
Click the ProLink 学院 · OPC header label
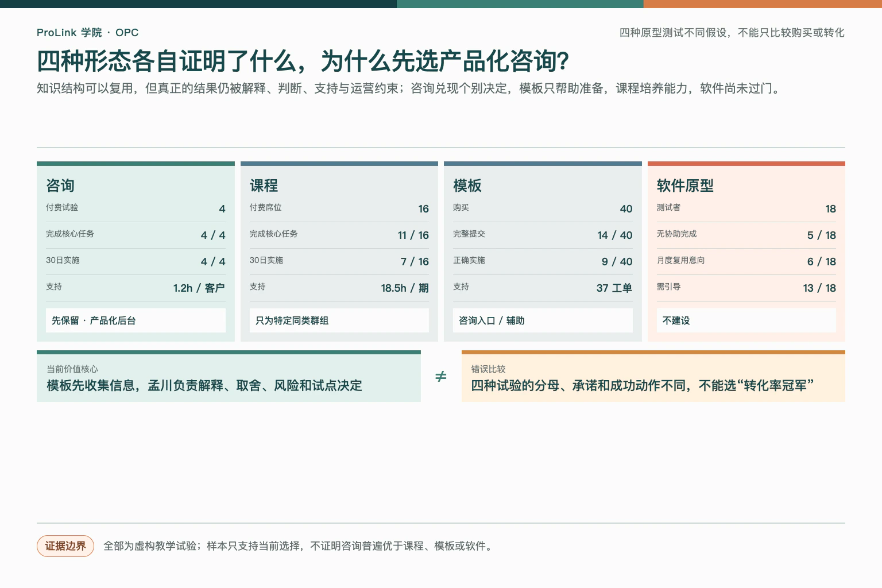[x=87, y=33]
